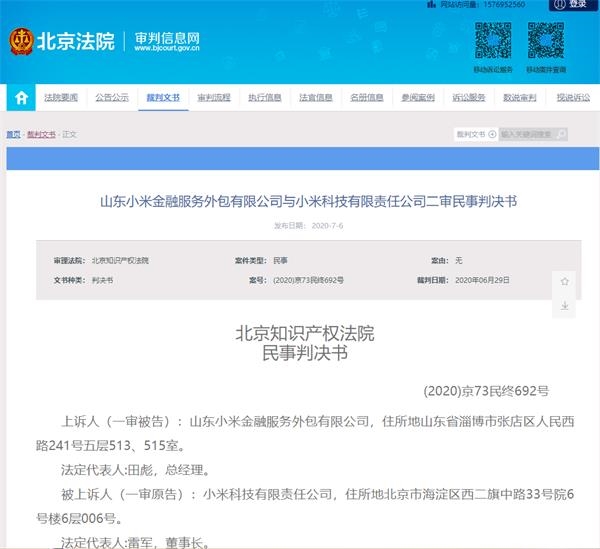Screen dimensions: 600x549
Task: Download the judgment using the download icon
Action: 564,305
